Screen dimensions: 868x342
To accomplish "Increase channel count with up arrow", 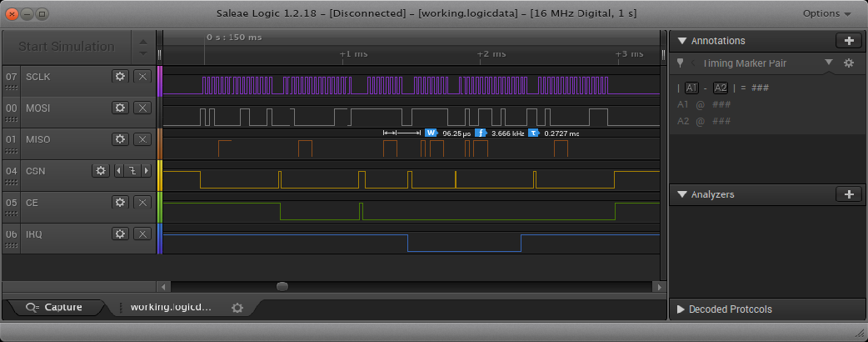I will click(143, 41).
